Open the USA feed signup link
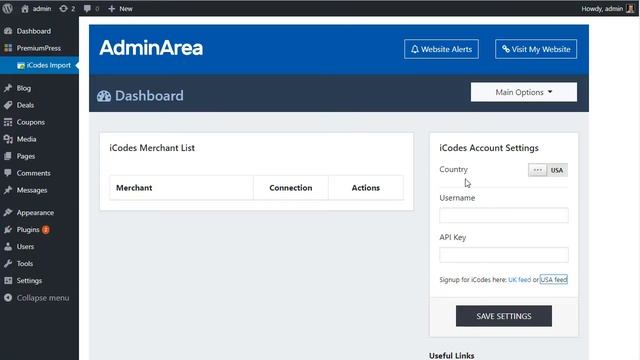The image size is (640, 360). [553, 280]
